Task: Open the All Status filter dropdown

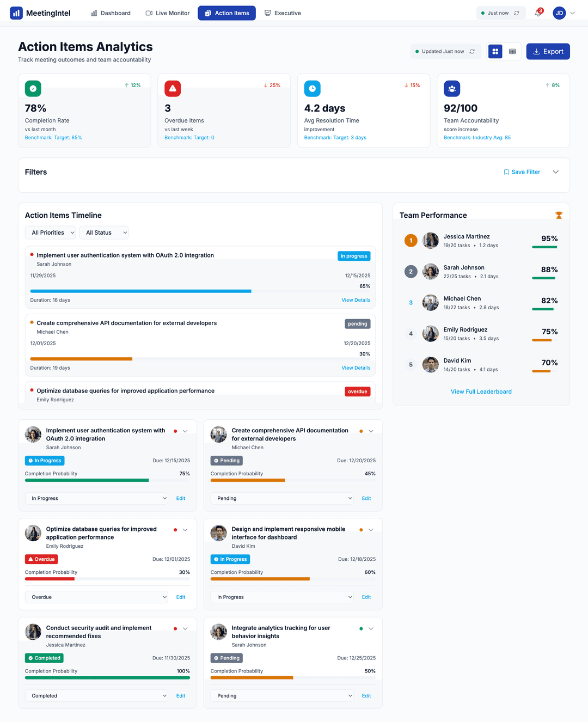Action: click(104, 232)
